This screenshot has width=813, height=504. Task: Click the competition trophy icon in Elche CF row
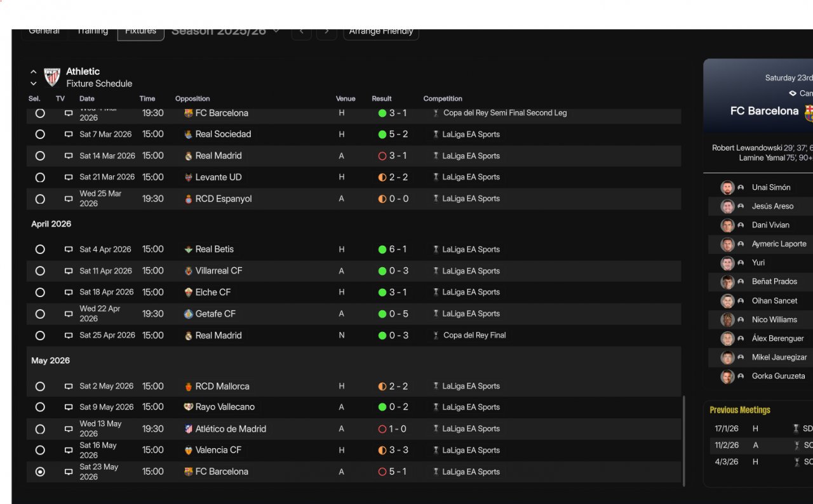coord(436,293)
